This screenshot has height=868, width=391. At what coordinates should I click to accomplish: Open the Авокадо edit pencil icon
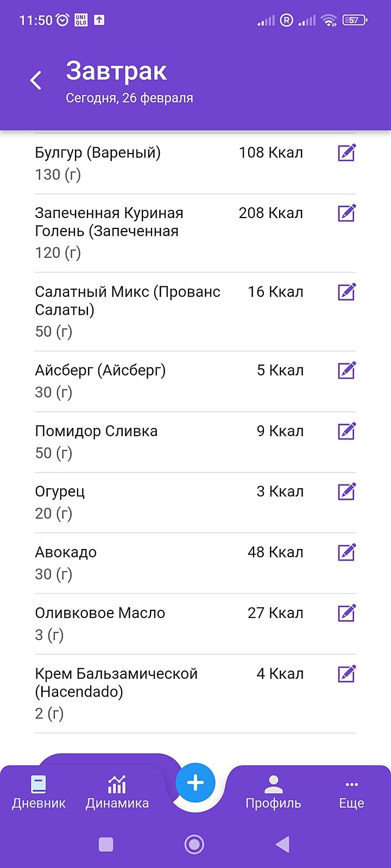tap(346, 552)
